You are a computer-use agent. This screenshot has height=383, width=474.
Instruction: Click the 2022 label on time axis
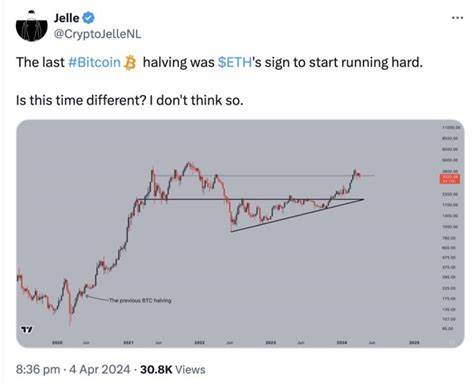[200, 342]
